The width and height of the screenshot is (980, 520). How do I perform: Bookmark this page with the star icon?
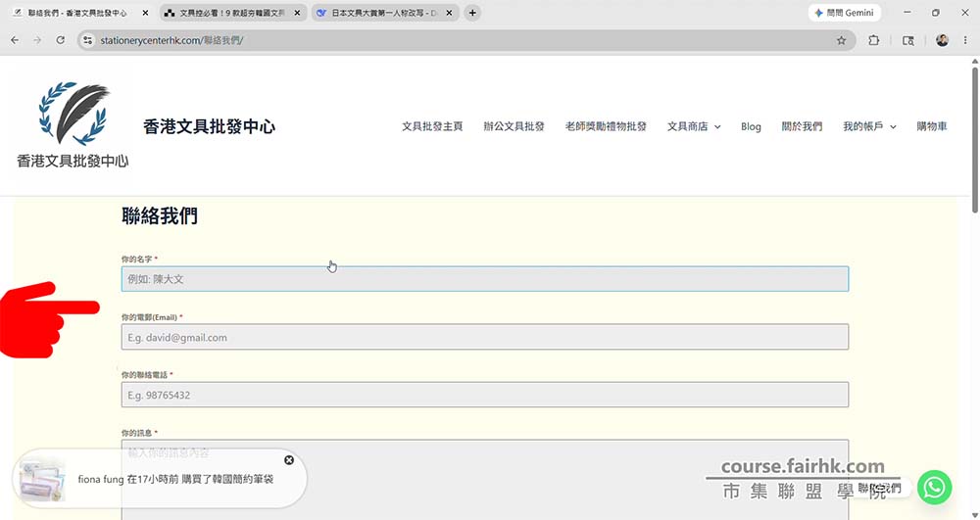(841, 40)
